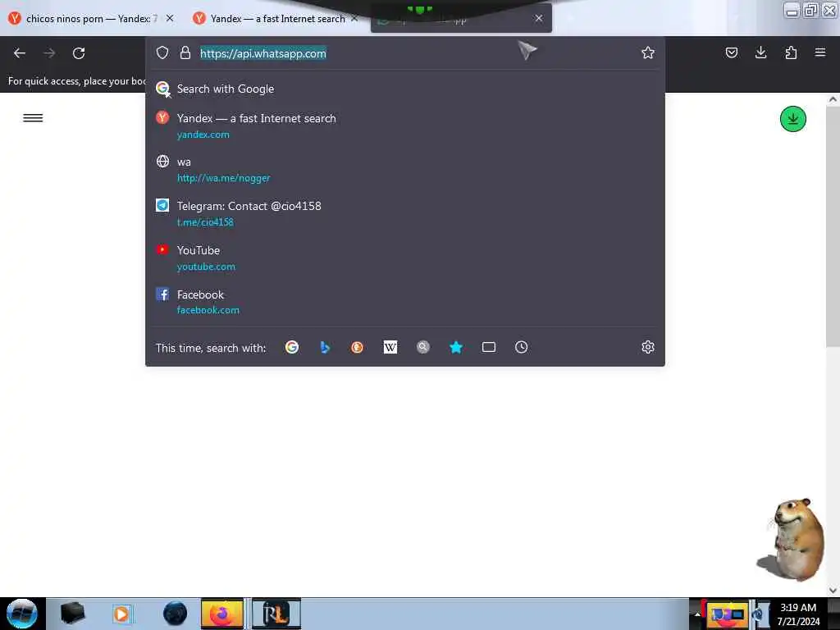840x630 pixels.
Task: Search history using the clock icon
Action: [521, 347]
